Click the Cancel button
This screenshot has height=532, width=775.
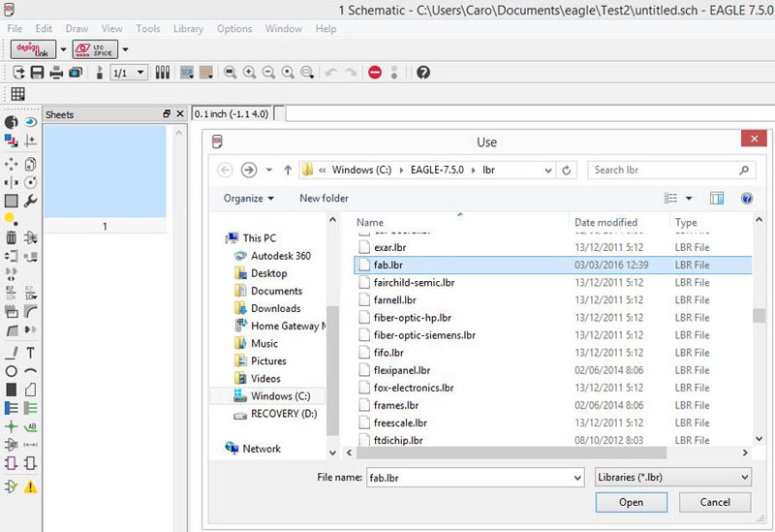[x=715, y=502]
